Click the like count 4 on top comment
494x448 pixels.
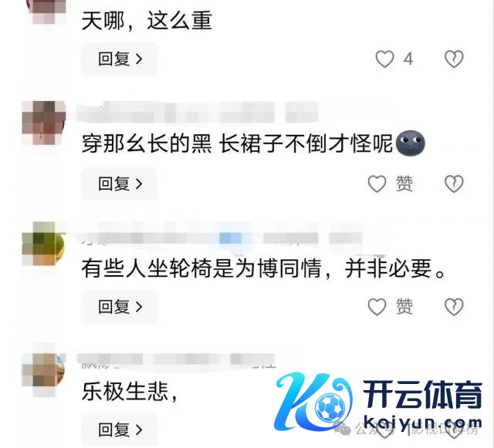(408, 59)
